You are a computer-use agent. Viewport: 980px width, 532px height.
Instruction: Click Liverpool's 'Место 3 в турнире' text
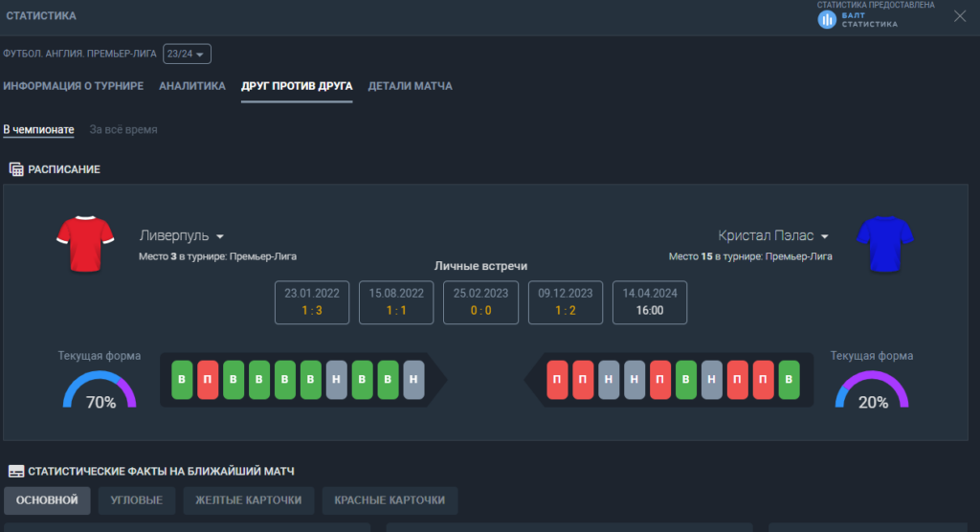pos(217,256)
